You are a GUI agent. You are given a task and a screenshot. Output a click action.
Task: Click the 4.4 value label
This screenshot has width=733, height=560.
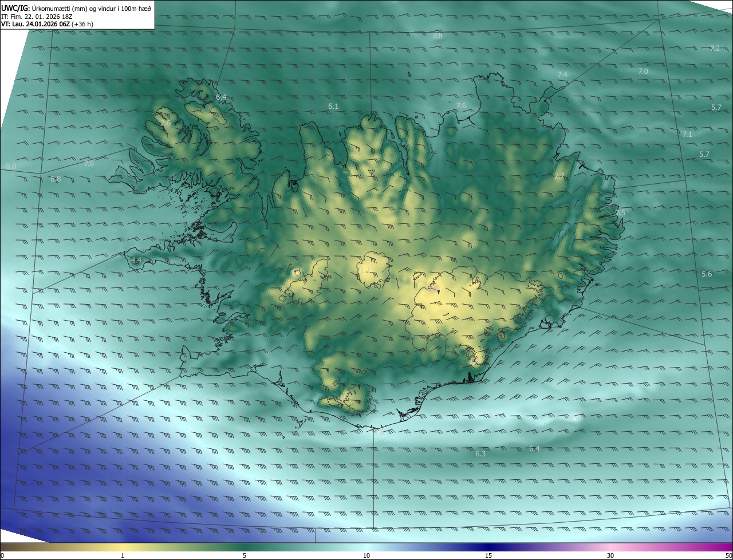(136, 260)
